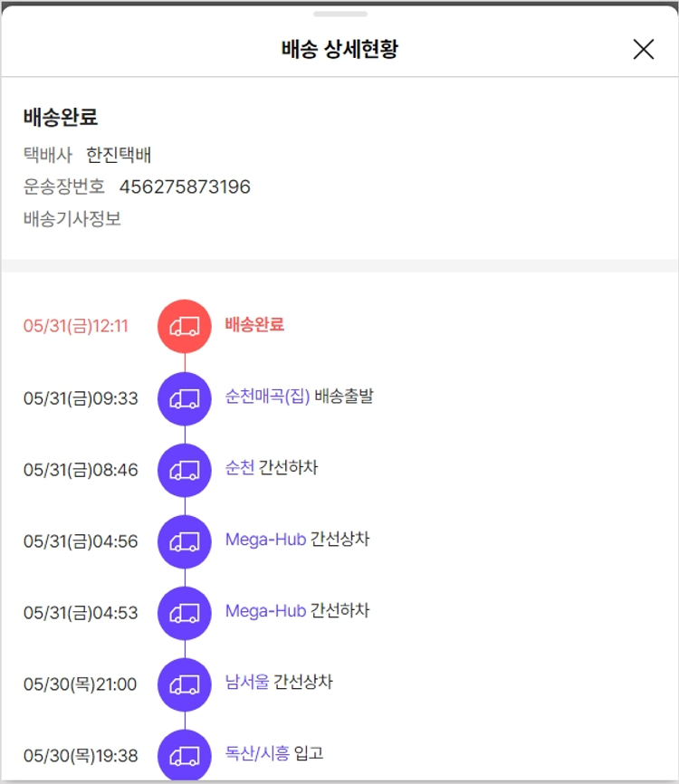Click the Mega-Hub 간선상차 truck icon
The image size is (679, 784).
pyautogui.click(x=185, y=541)
